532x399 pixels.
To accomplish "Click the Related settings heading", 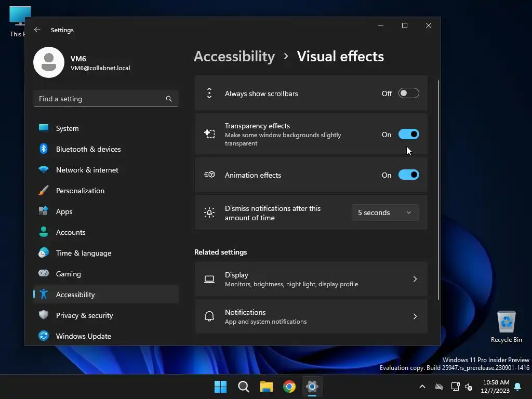I will [x=220, y=252].
